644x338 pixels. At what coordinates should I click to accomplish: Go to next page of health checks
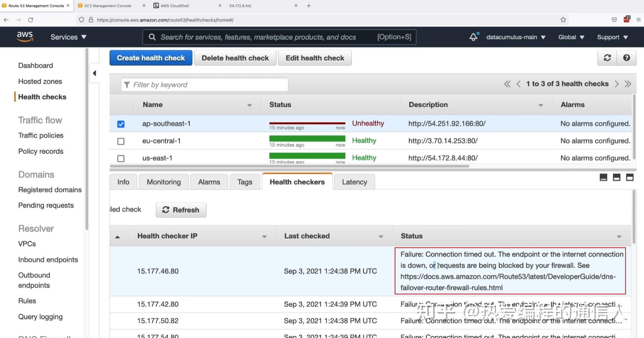(x=617, y=84)
